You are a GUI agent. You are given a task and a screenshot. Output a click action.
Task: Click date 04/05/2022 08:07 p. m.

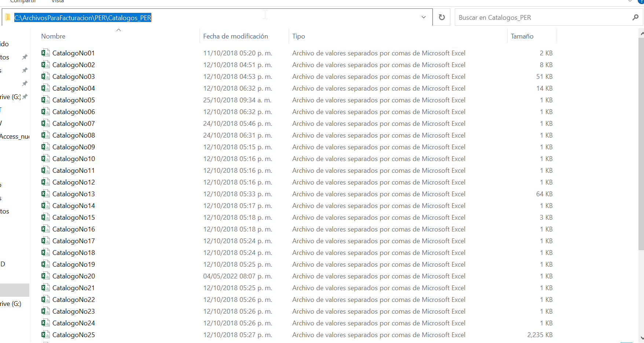[238, 276]
